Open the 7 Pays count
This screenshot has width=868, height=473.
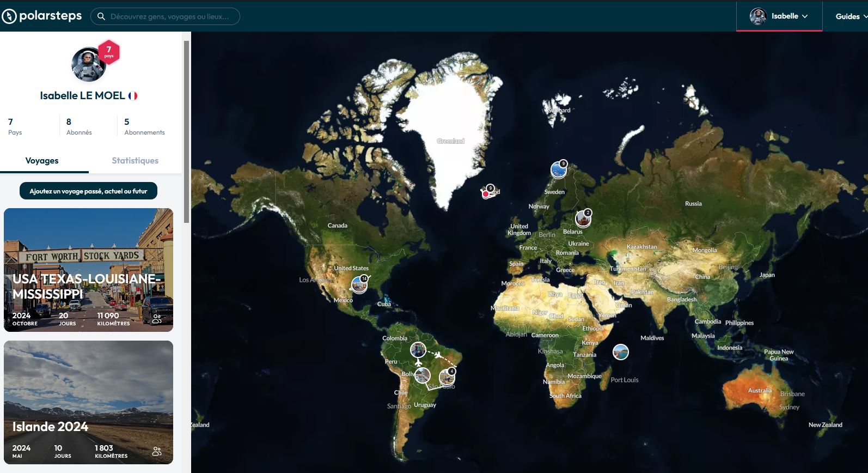pos(15,126)
